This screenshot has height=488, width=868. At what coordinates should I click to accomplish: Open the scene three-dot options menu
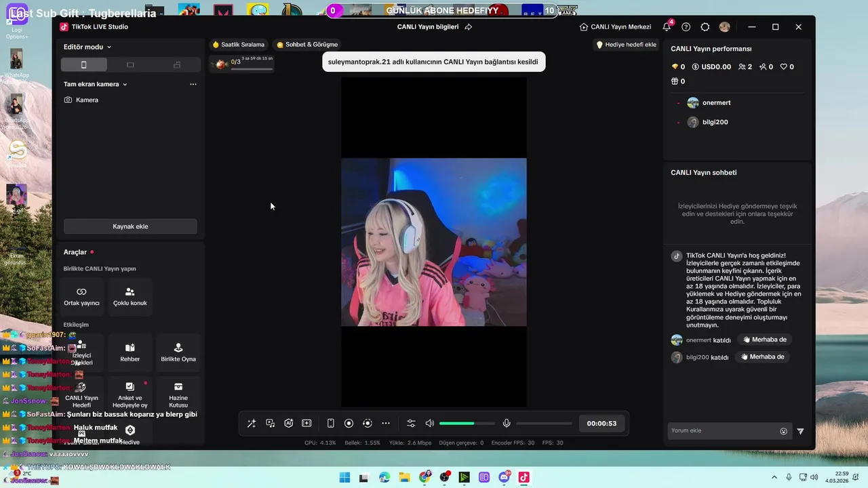(193, 84)
